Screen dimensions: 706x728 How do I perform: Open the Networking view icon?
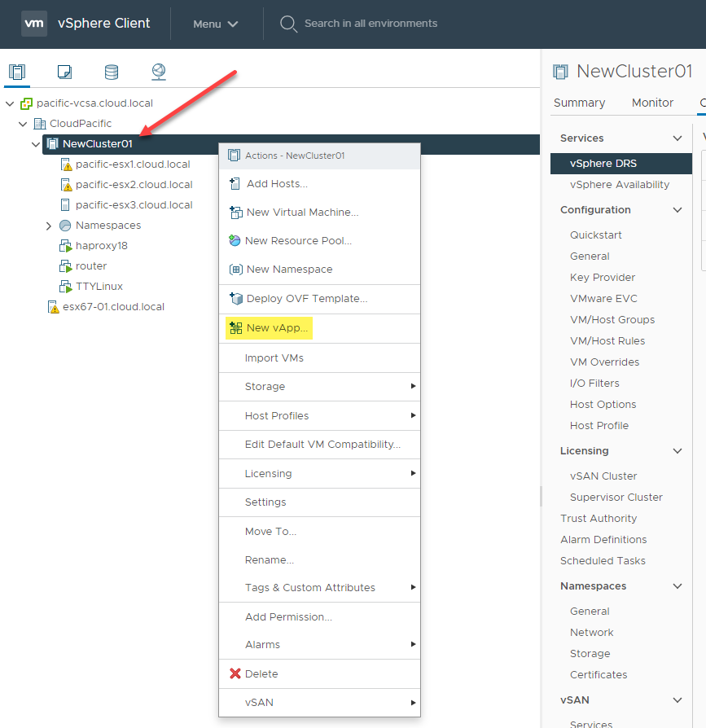point(159,72)
